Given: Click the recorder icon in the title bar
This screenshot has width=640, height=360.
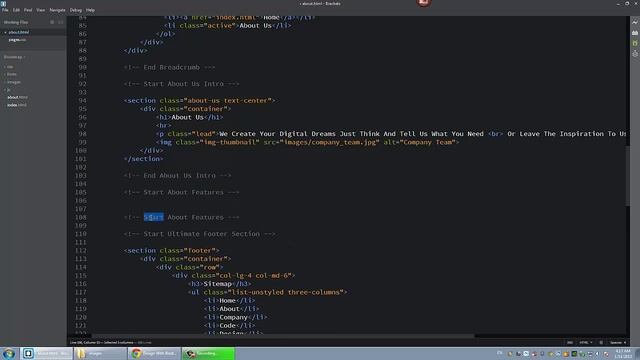Looking at the screenshot, I should 424,3.
